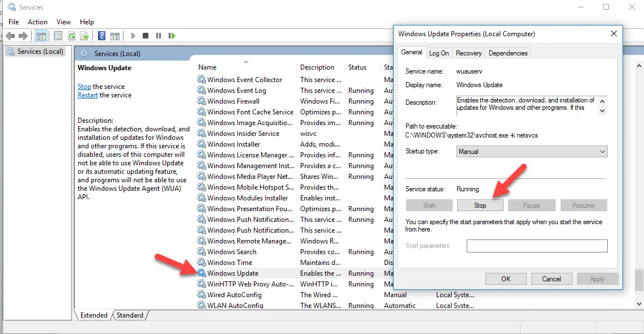Select Windows Presentation Foundation service row

[295, 208]
